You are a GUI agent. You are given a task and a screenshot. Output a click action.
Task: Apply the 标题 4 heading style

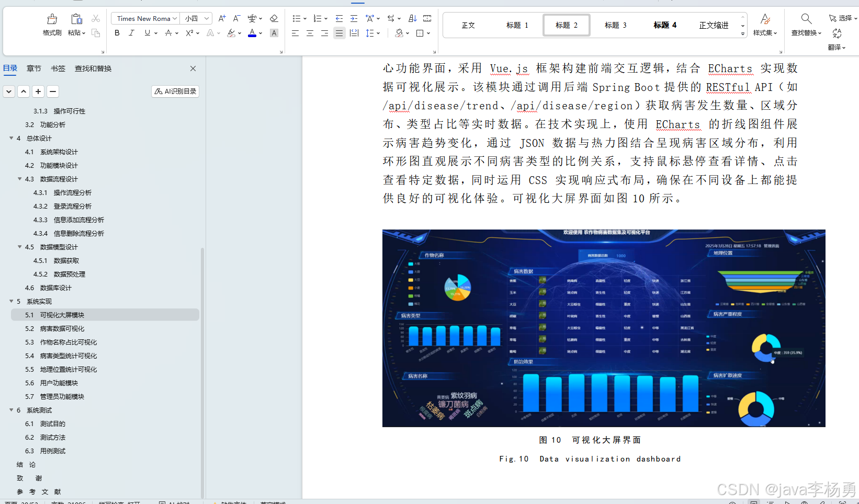[x=665, y=25]
